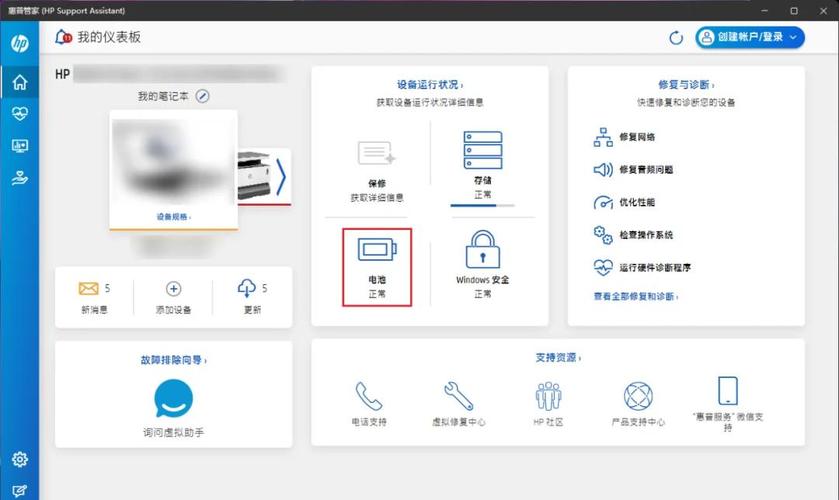The height and width of the screenshot is (500, 839).
Task: Open 设备规格 link under laptop
Action: pos(173,217)
